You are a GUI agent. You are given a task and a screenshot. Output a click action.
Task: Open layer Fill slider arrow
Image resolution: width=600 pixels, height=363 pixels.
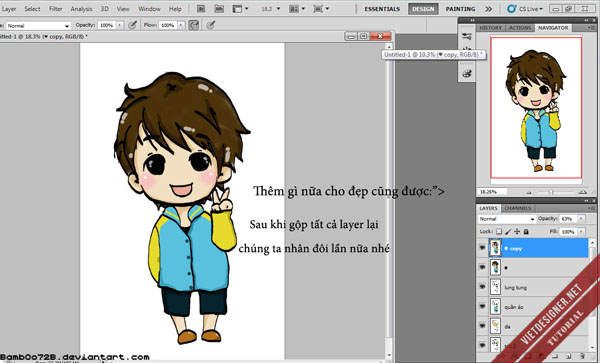pyautogui.click(x=582, y=232)
